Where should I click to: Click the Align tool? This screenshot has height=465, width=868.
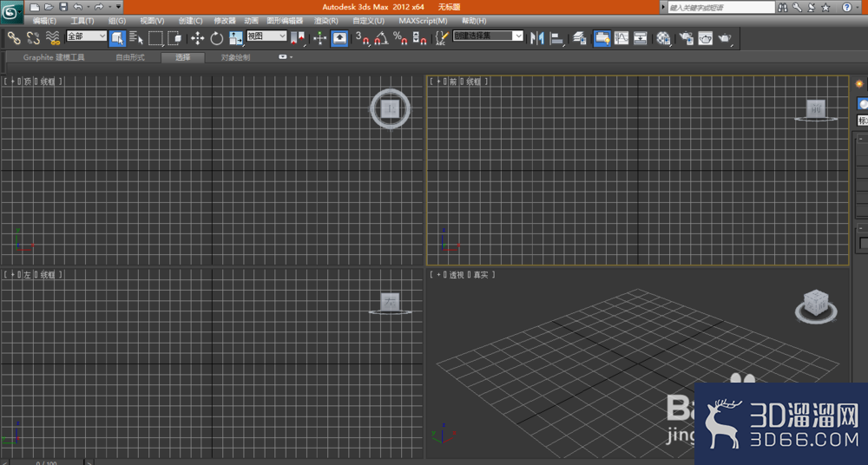point(557,37)
